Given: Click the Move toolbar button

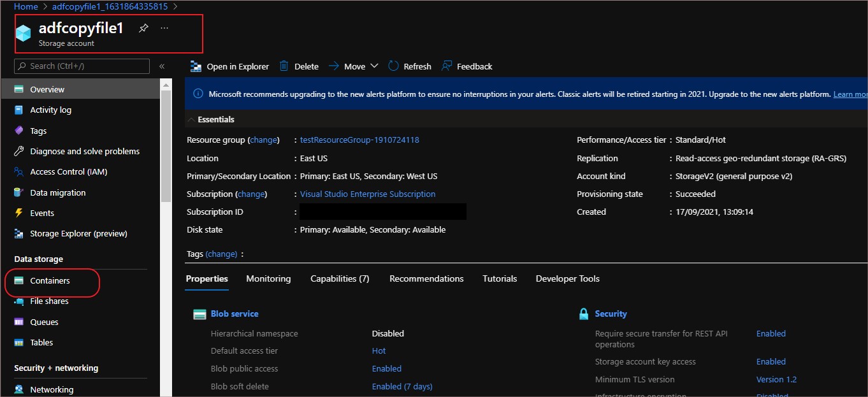Looking at the screenshot, I should (347, 66).
